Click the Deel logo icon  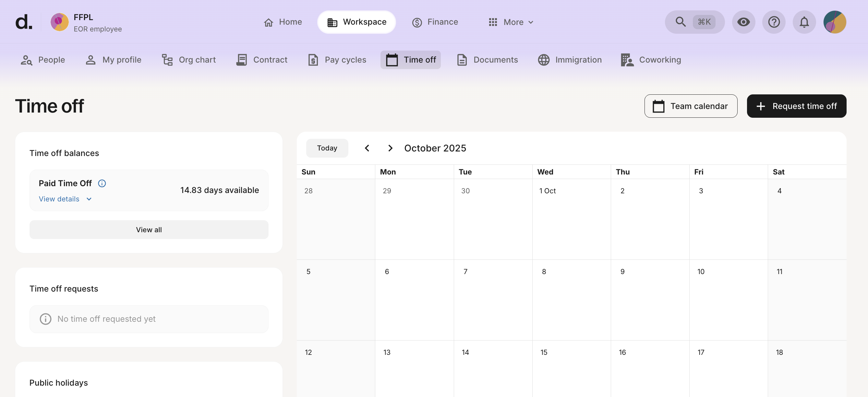(24, 22)
